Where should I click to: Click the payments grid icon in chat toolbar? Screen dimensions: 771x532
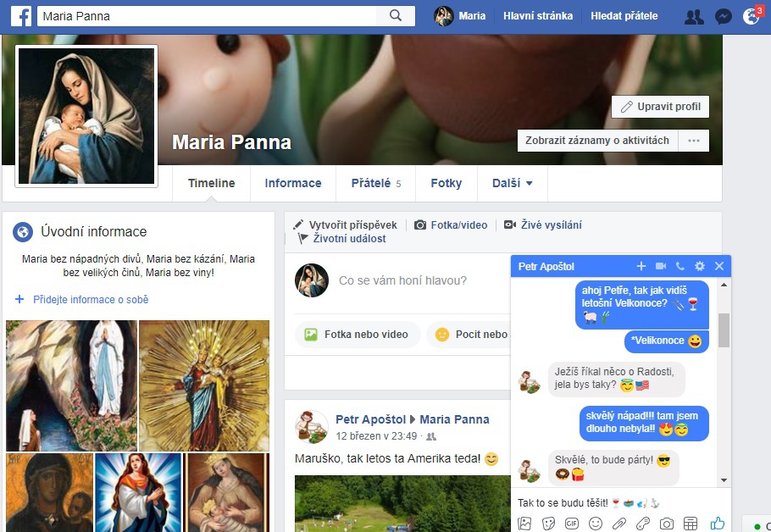(691, 524)
